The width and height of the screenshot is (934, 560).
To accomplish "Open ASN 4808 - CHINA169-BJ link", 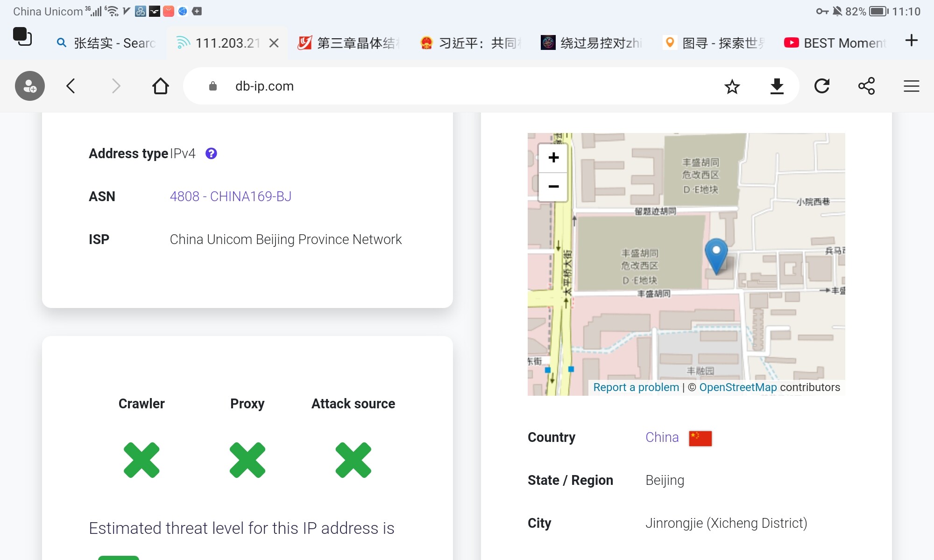I will 230,196.
